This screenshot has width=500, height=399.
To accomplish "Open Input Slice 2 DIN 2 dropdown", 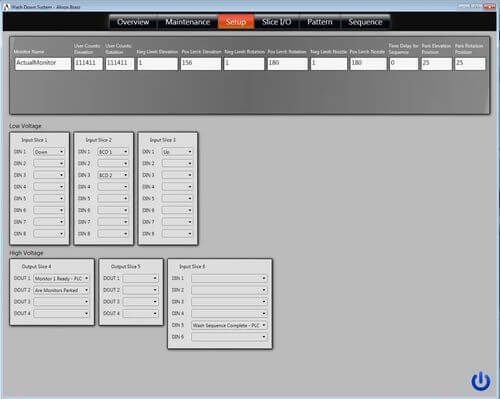I will pos(113,164).
